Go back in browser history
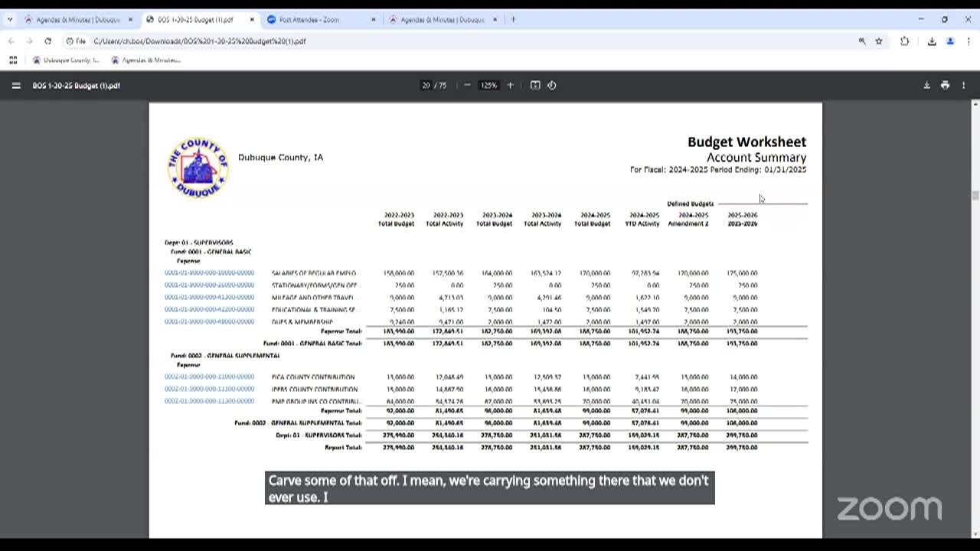980x551 pixels. coord(11,41)
